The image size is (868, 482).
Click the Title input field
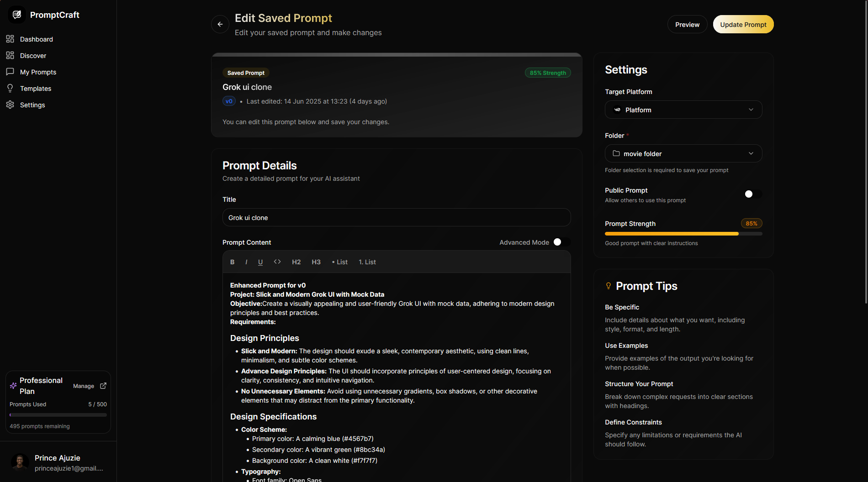click(397, 218)
